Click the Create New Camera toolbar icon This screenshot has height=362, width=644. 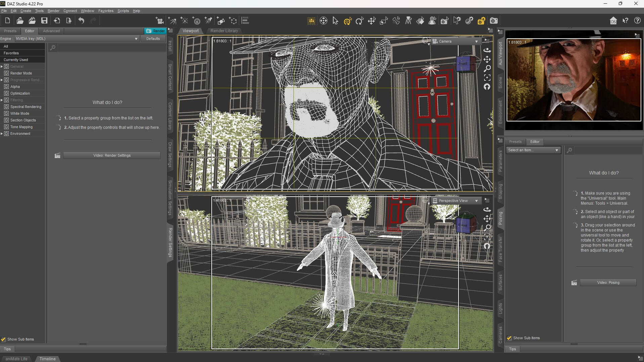160,21
